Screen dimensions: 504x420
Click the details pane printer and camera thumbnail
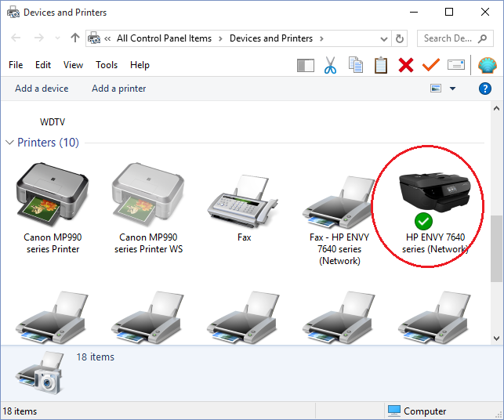coord(41,373)
